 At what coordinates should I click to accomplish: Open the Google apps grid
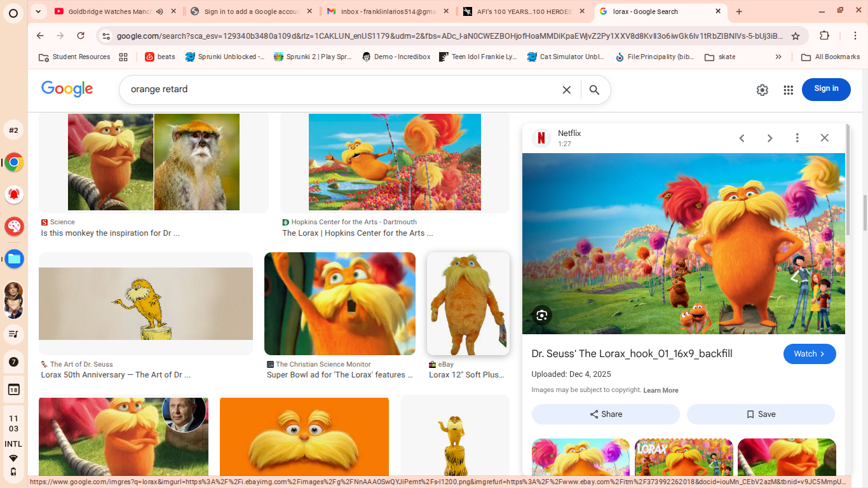click(788, 90)
